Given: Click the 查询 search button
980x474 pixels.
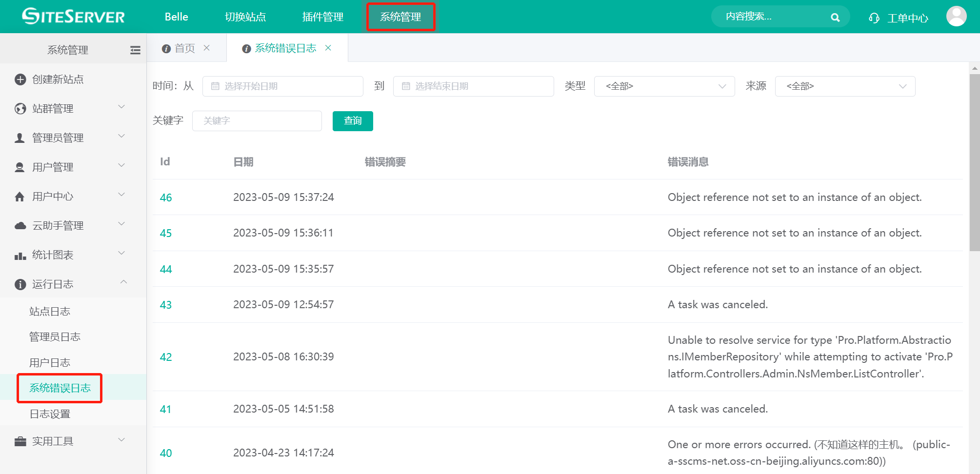Looking at the screenshot, I should pos(352,121).
